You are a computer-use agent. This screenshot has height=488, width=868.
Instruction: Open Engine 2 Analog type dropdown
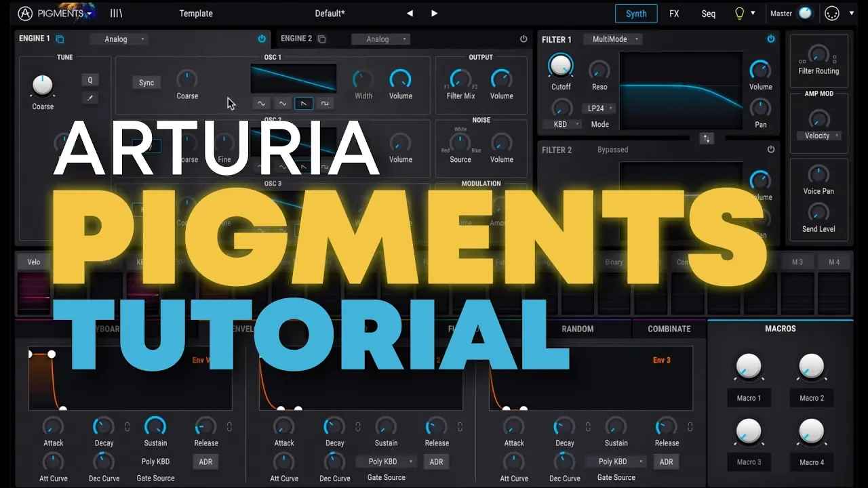[x=381, y=39]
